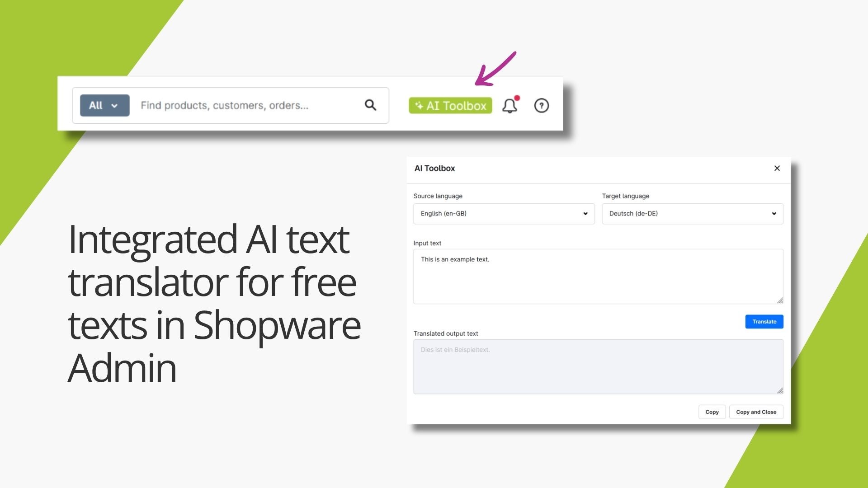Click the red notification badge dot

point(517,98)
